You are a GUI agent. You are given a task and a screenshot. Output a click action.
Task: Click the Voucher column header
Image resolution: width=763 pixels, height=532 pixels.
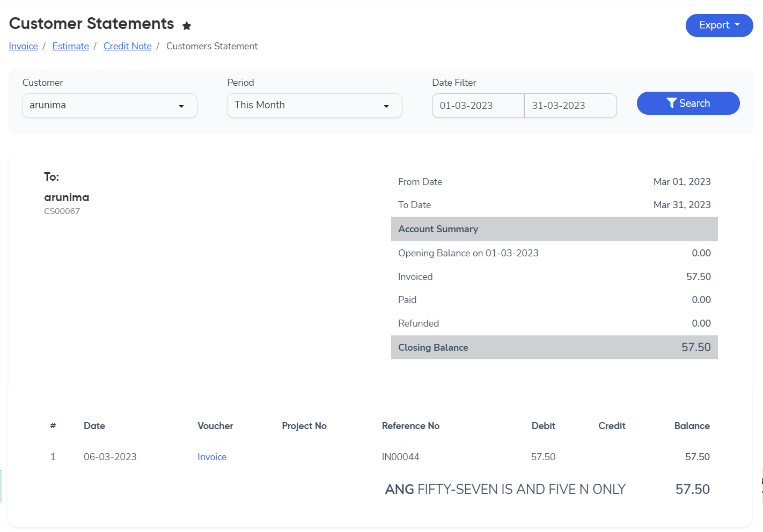click(x=215, y=426)
